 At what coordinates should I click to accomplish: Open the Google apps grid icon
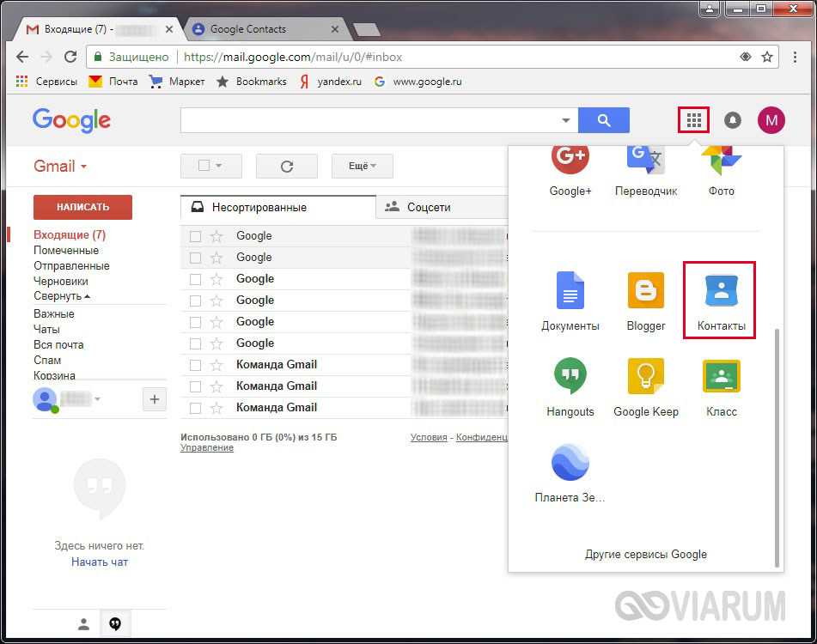coord(693,120)
